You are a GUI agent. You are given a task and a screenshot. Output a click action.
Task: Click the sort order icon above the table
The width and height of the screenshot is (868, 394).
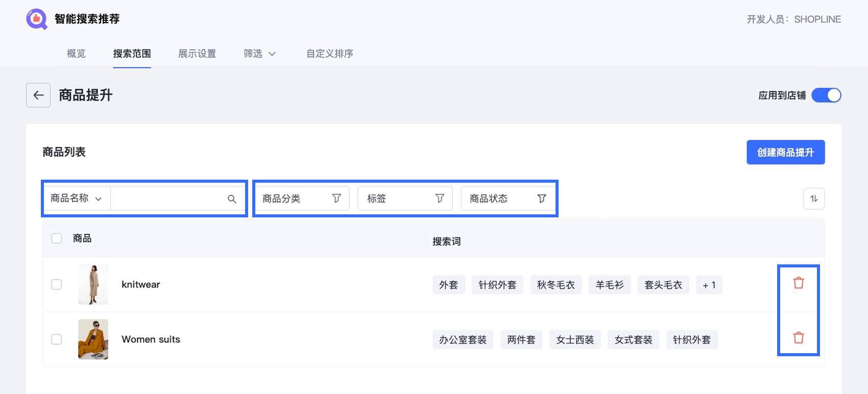pyautogui.click(x=814, y=199)
